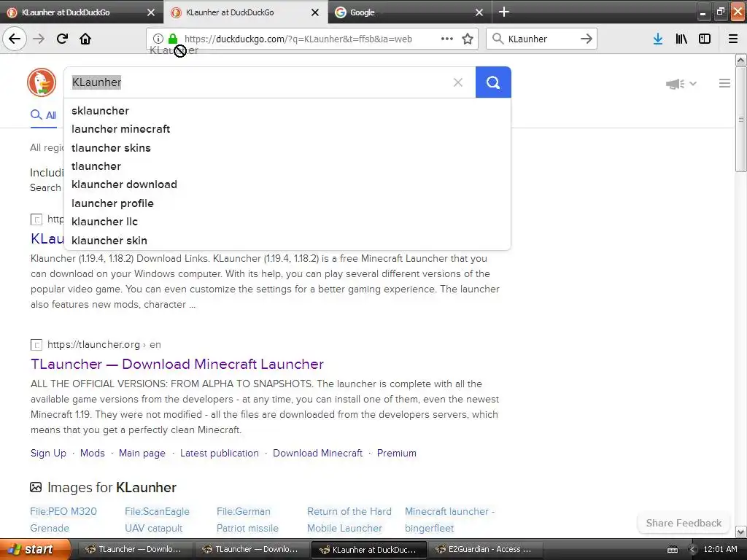Reload the current page
747x560 pixels.
coord(63,39)
